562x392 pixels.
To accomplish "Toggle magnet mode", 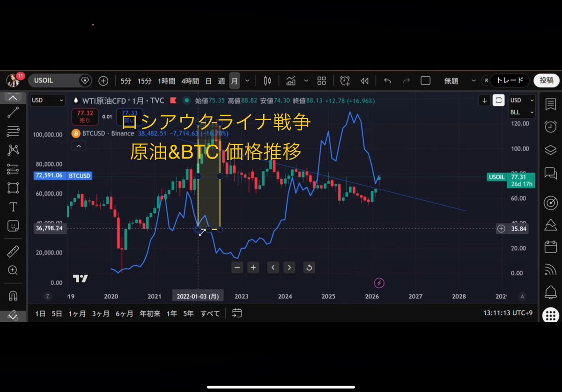I will coord(13,296).
